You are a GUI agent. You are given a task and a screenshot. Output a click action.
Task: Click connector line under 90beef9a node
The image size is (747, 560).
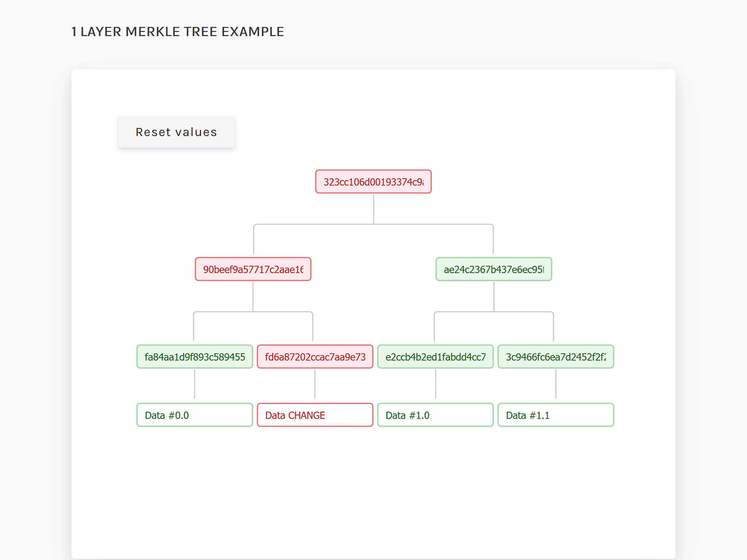click(x=253, y=296)
